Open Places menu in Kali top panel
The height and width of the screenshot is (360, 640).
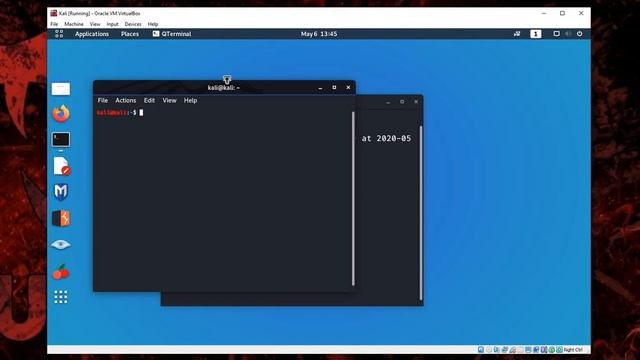pos(130,34)
